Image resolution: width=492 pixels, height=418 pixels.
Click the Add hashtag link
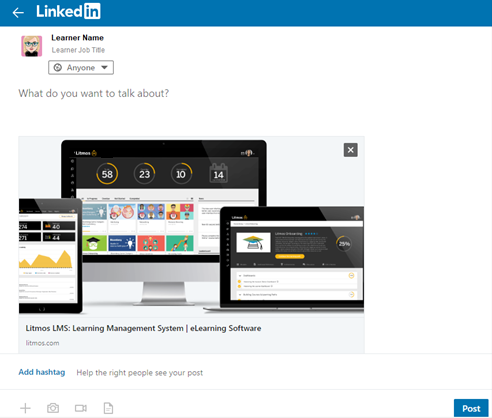pyautogui.click(x=42, y=372)
